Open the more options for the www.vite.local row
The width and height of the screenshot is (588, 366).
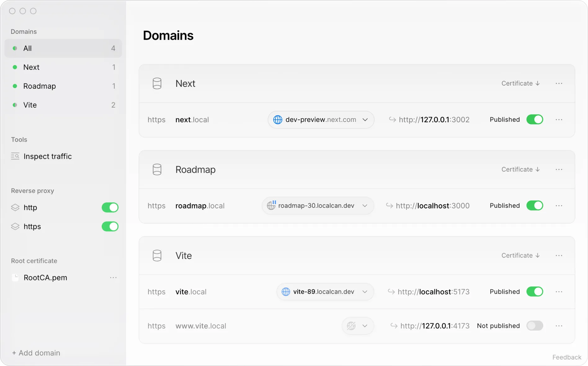[x=559, y=326]
